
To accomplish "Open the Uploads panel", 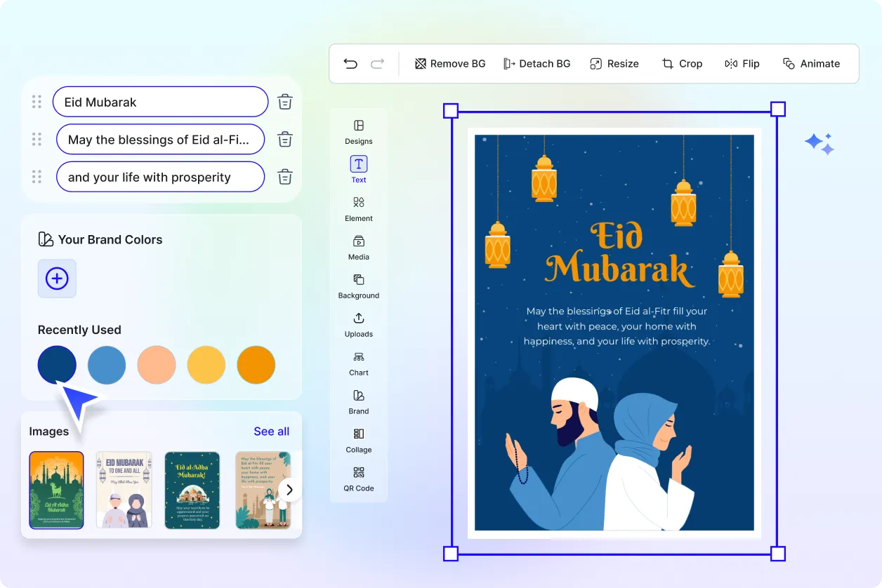I will coord(358,326).
